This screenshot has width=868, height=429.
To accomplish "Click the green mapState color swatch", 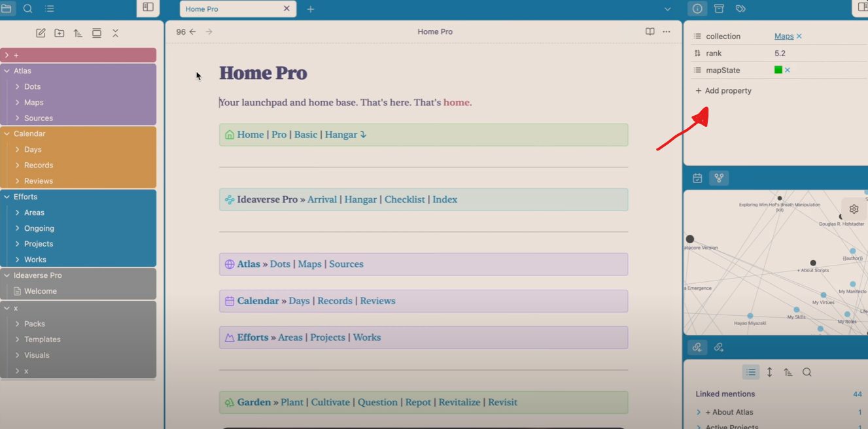I will point(777,69).
